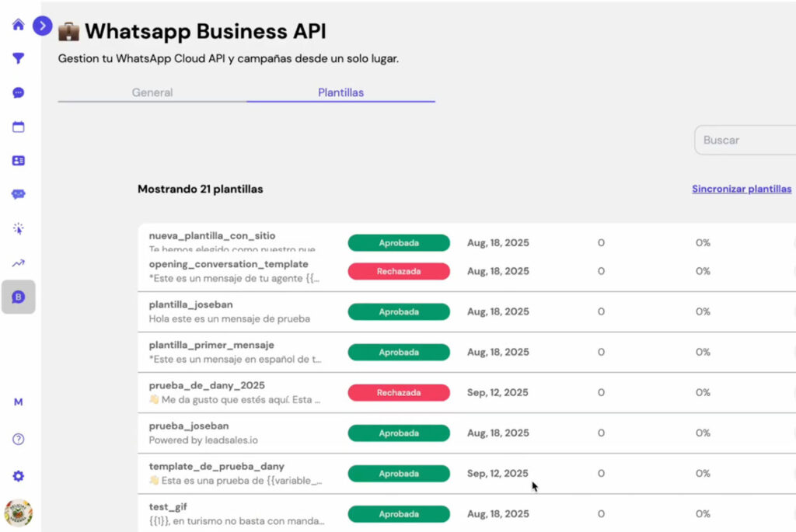Select the Rechazada badge for prueba_de_dany_2025
Screen dimensions: 796x532
tap(399, 392)
